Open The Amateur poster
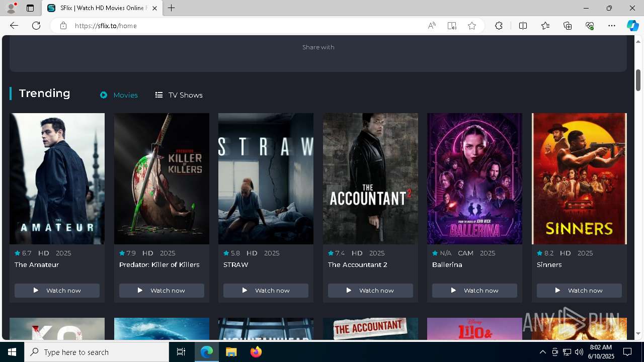Viewport: 644px width, 362px height. (x=57, y=178)
